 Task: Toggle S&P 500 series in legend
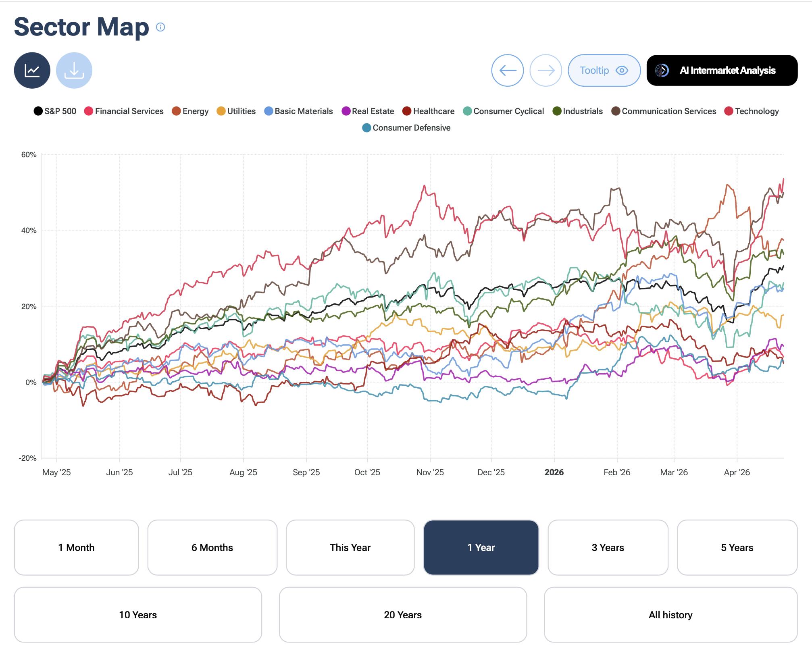[55, 111]
